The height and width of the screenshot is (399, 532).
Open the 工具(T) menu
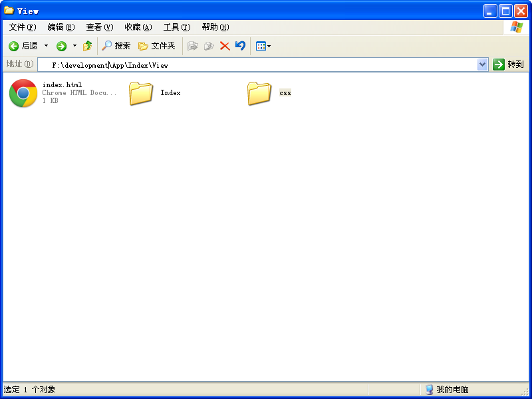[x=176, y=27]
